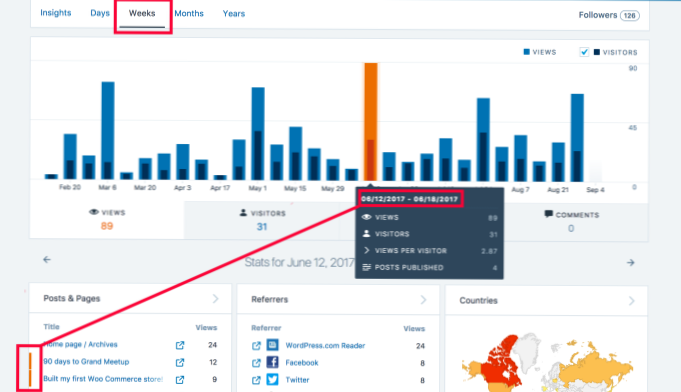Select the tall Mar 6 chart bar
The height and width of the screenshot is (392, 681).
108,130
